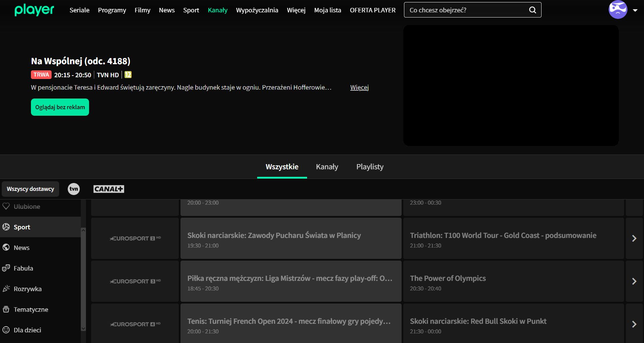Screen dimensions: 644x343
Task: Open Seriale in the top navigation
Action: click(79, 10)
